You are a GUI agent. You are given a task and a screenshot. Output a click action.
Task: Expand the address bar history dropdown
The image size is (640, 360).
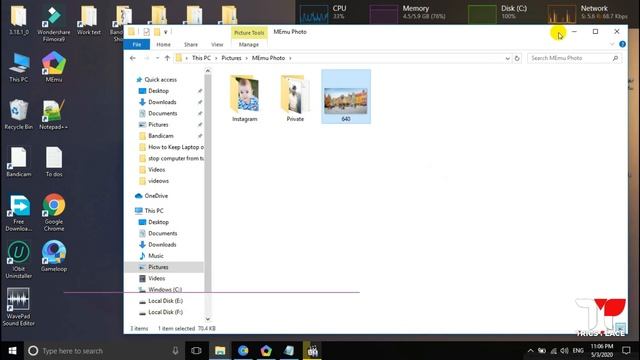[507, 58]
